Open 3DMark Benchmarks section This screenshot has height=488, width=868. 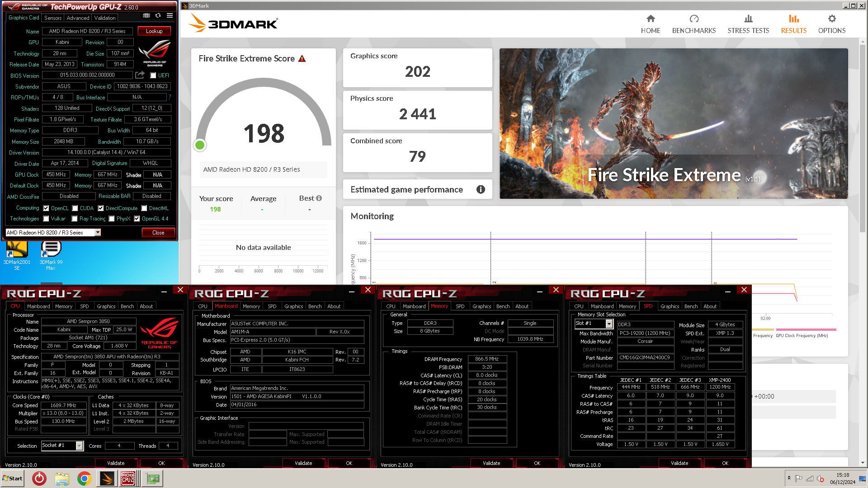694,24
